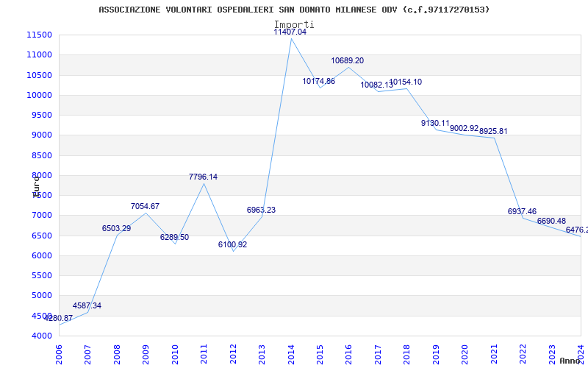Select the data label 10689.20

[347, 61]
